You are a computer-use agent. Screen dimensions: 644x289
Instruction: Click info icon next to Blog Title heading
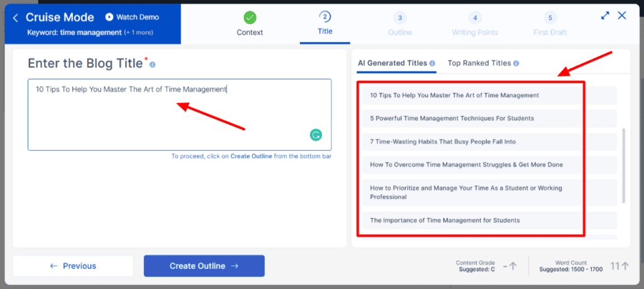click(153, 65)
